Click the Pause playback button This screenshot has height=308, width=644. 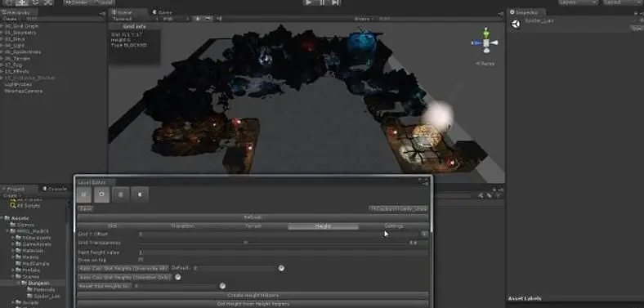click(x=322, y=2)
